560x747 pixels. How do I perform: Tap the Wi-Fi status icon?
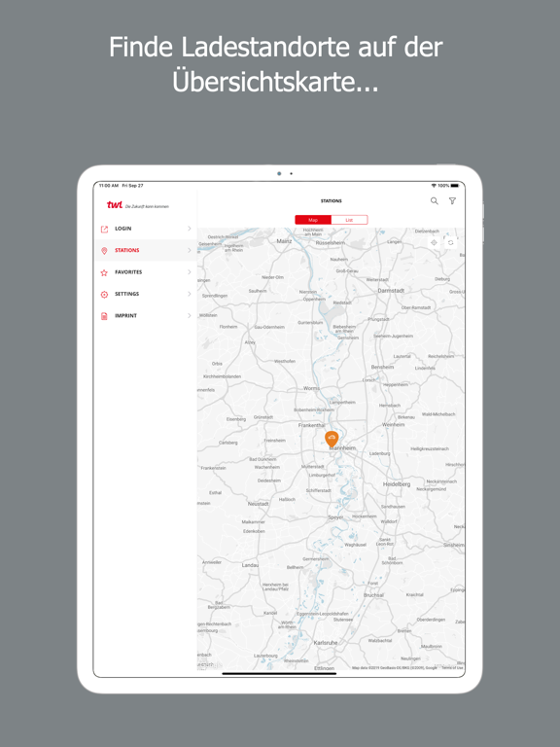[434, 186]
